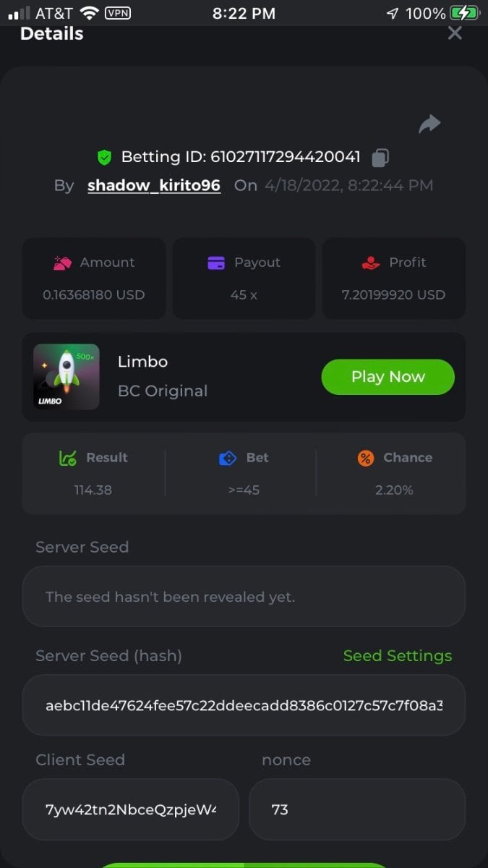Tap the green verified shield icon

click(105, 157)
